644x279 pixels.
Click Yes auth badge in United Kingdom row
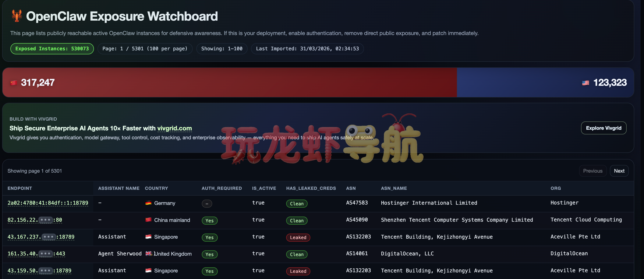click(x=209, y=254)
